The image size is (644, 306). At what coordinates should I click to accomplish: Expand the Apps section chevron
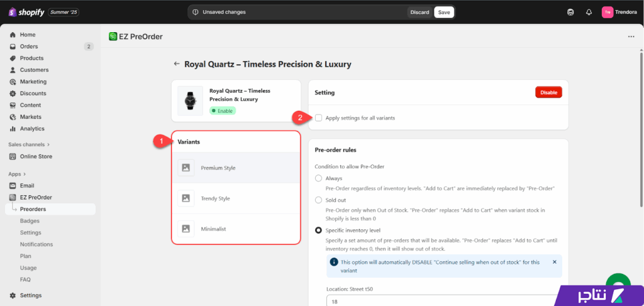pyautogui.click(x=25, y=174)
